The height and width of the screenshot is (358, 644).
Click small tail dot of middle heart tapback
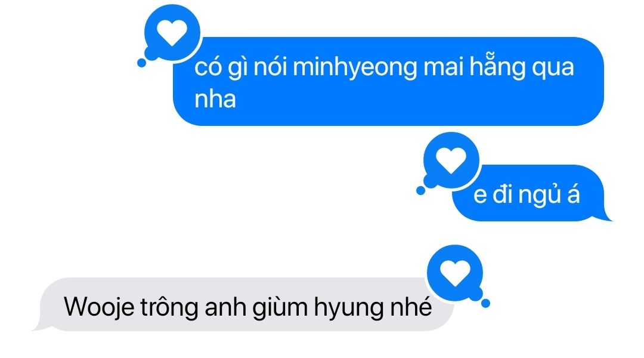pos(420,190)
